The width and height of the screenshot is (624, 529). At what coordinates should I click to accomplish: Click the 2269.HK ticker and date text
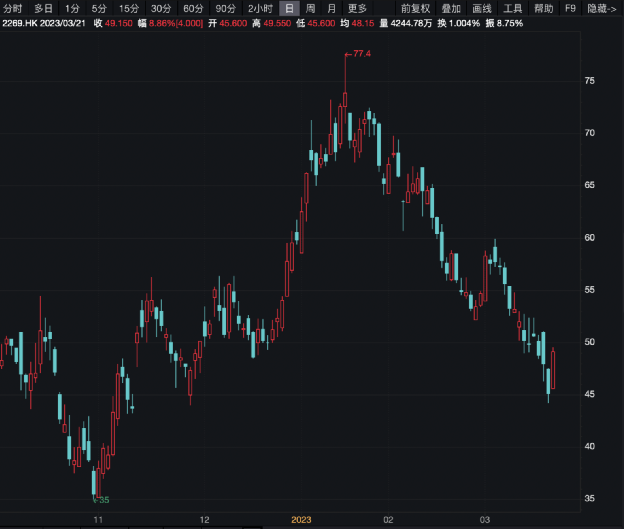(x=44, y=23)
